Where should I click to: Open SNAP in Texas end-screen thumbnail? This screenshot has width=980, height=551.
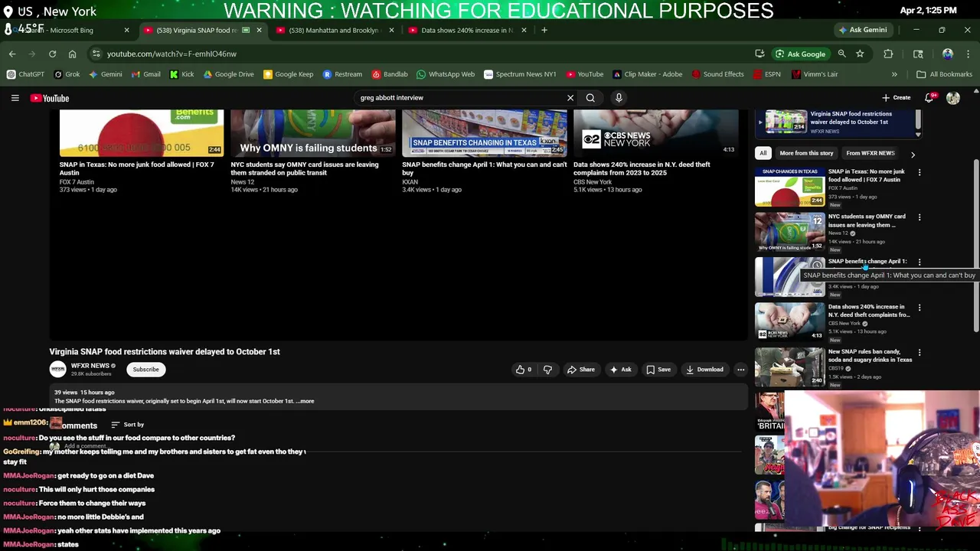142,133
